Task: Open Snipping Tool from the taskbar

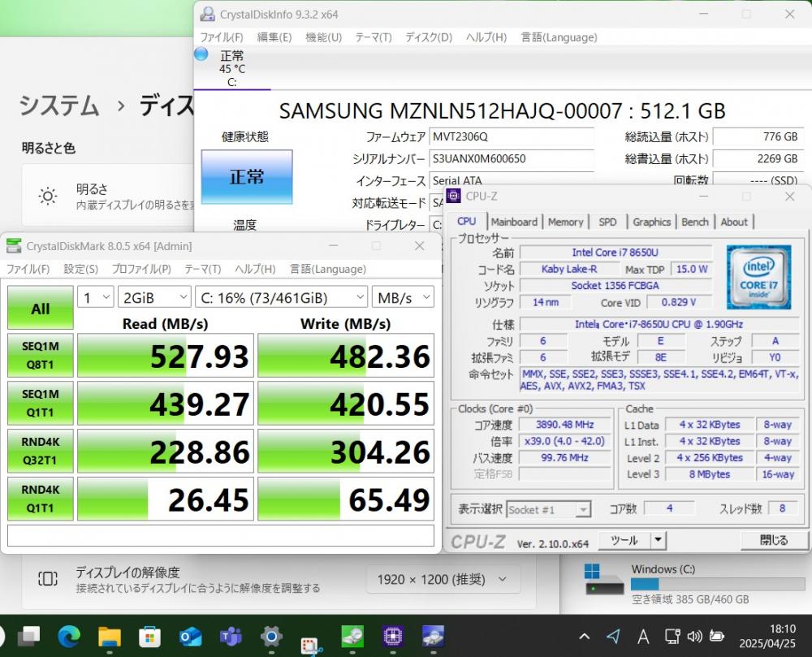Action: click(312, 645)
